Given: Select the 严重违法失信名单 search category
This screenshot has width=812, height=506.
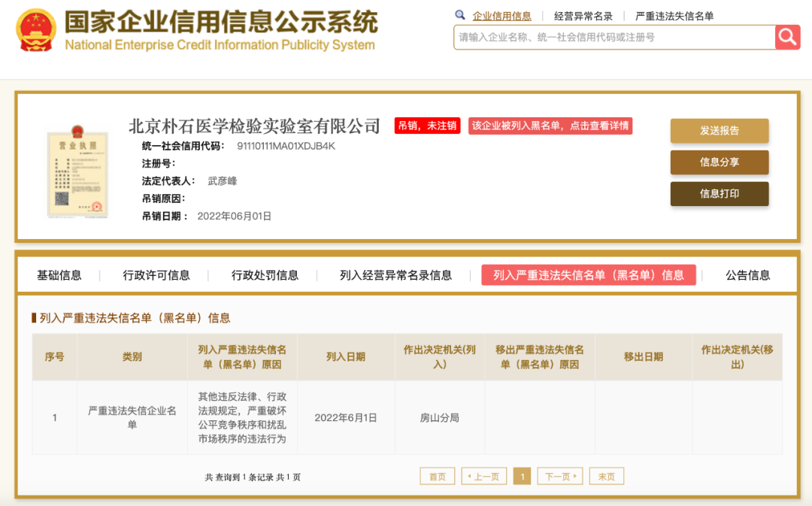Looking at the screenshot, I should tap(674, 16).
